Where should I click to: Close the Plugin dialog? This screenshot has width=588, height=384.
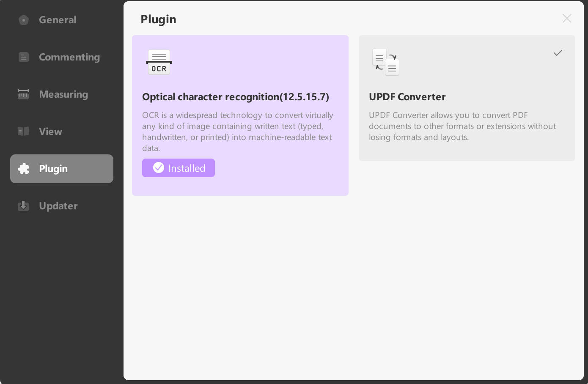[567, 18]
